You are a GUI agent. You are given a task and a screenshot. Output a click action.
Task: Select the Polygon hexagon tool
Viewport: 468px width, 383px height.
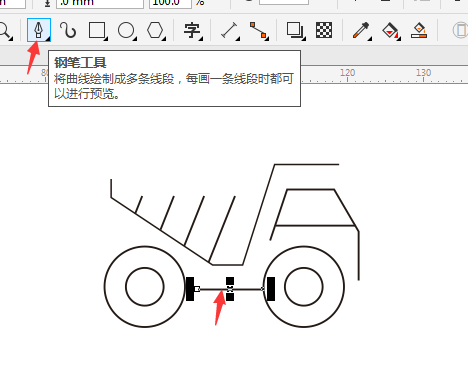[156, 31]
